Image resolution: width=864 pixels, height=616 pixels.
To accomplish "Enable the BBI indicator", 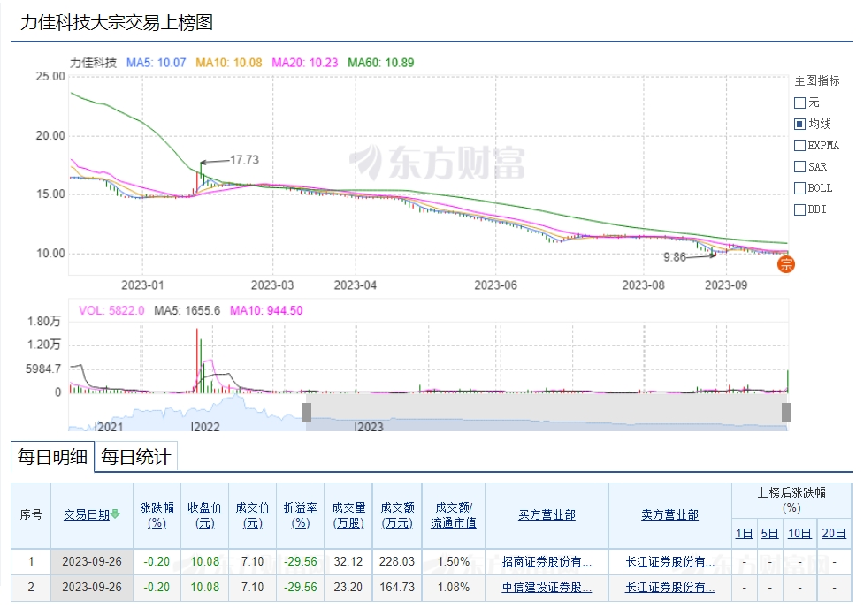I will (799, 209).
